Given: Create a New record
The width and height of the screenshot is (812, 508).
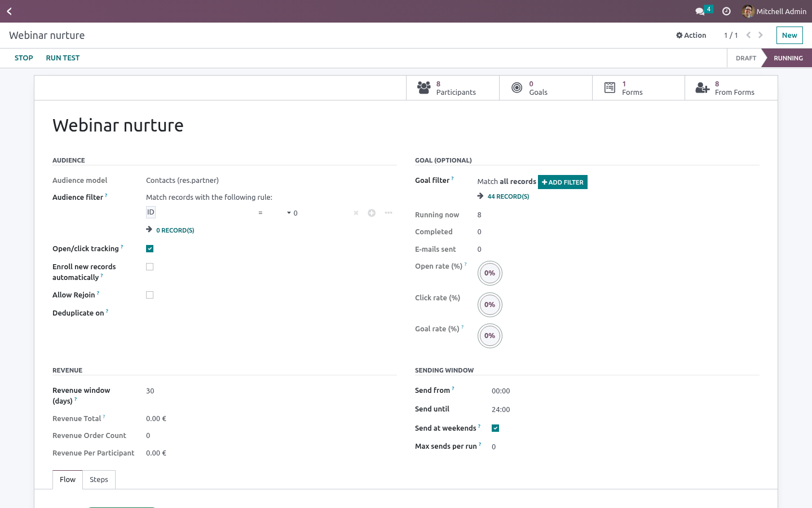Looking at the screenshot, I should (x=789, y=35).
